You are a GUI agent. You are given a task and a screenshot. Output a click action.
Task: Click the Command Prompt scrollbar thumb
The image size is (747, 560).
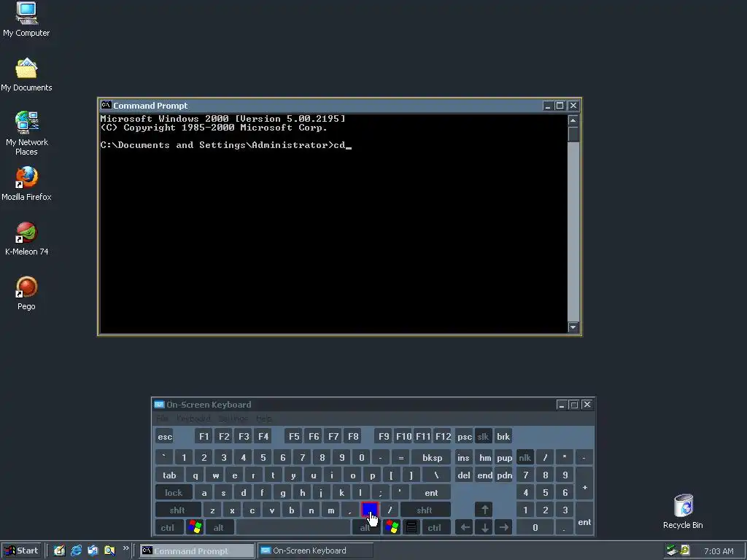[573, 134]
